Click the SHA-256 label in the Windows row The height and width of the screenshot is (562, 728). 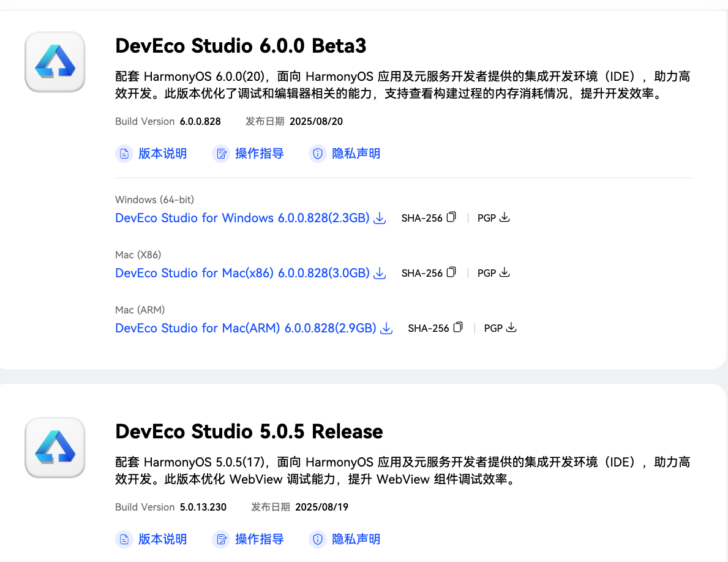point(422,218)
